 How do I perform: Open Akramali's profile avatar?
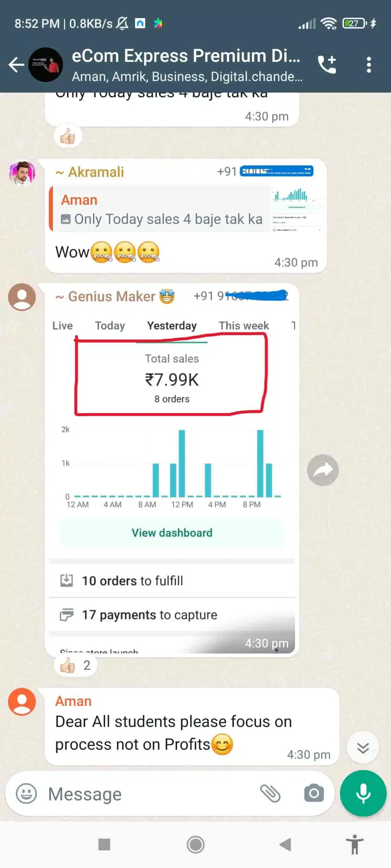point(22,174)
